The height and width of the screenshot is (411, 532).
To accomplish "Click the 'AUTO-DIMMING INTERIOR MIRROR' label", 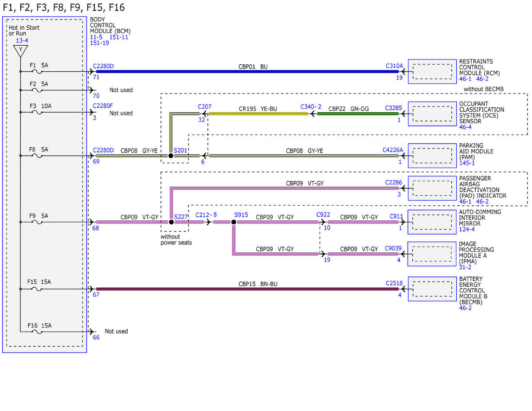I will click(x=480, y=218).
